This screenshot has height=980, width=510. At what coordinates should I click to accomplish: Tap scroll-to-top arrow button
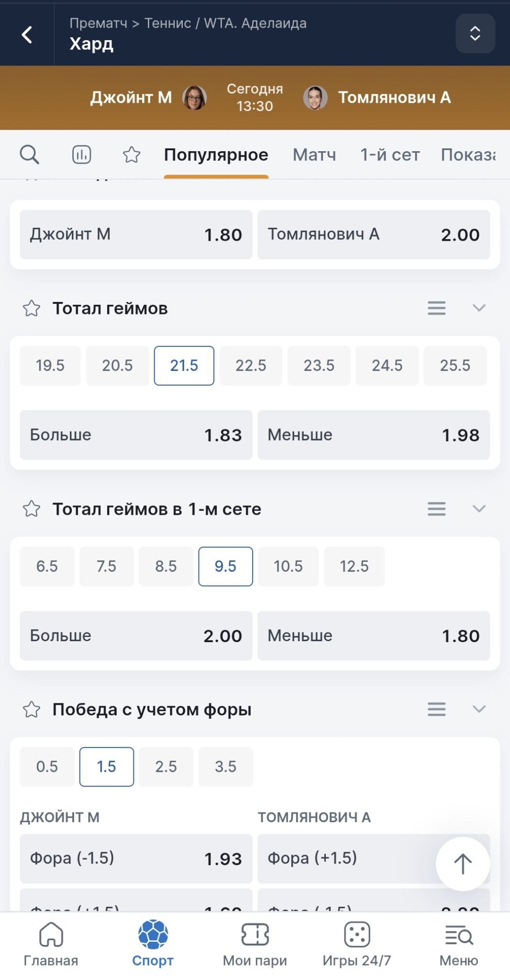click(463, 864)
